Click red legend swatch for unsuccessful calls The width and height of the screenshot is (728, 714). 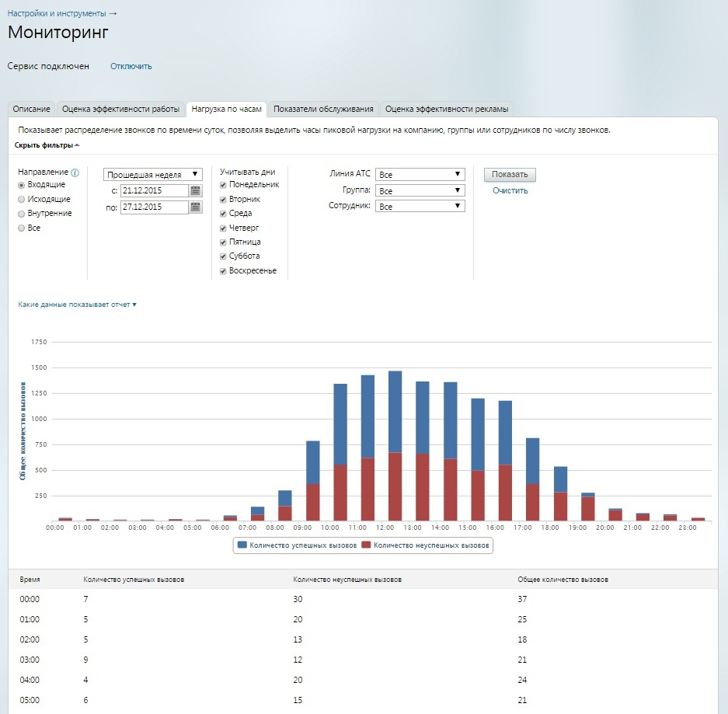(x=366, y=545)
